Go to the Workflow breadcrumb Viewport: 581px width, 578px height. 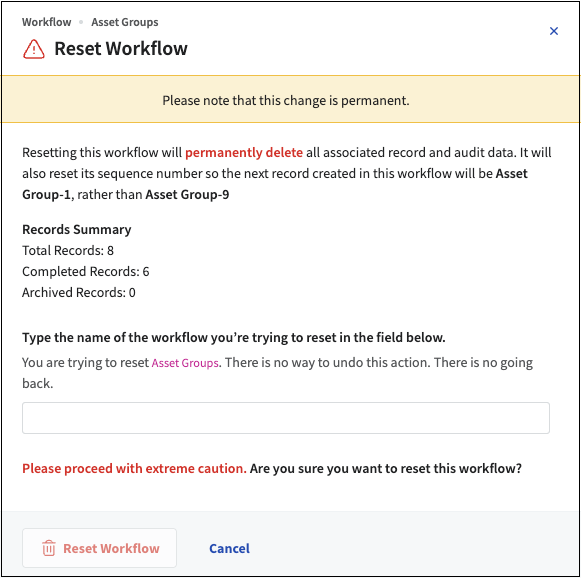(x=47, y=22)
